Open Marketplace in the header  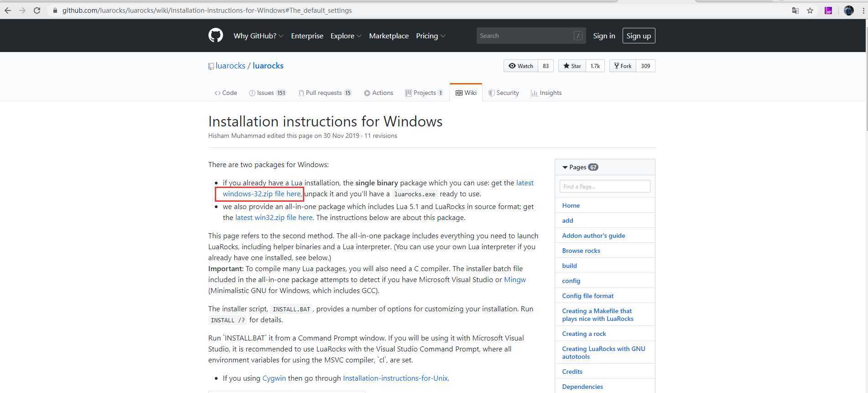[x=389, y=36]
